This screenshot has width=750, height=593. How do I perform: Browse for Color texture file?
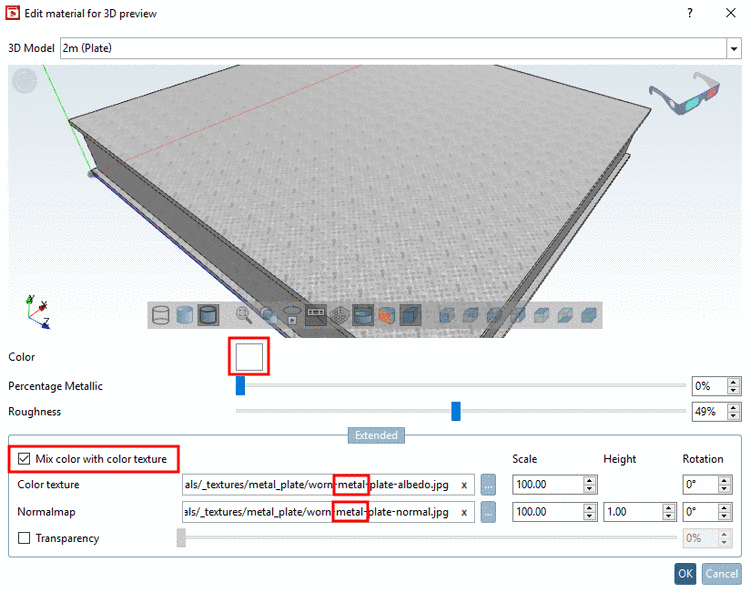click(488, 485)
